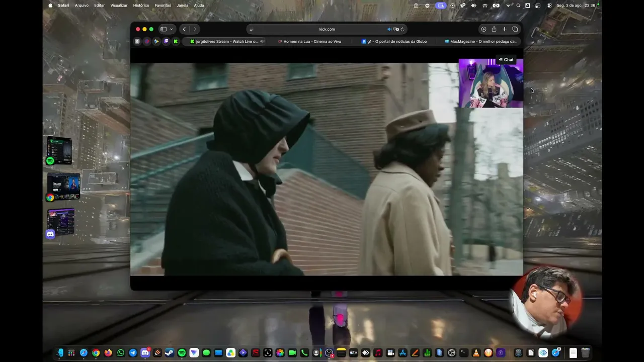The image size is (644, 362).
Task: Click the main video player area
Action: pos(327,169)
